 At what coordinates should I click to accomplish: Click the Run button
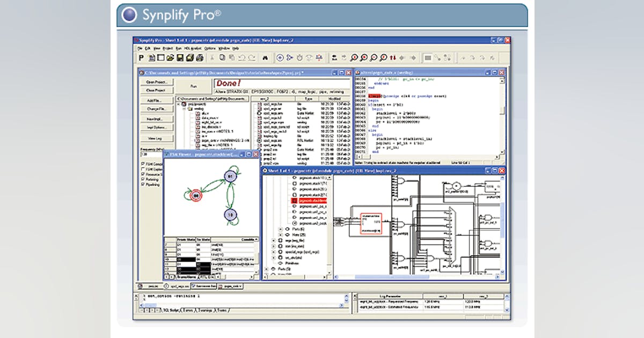pos(194,85)
